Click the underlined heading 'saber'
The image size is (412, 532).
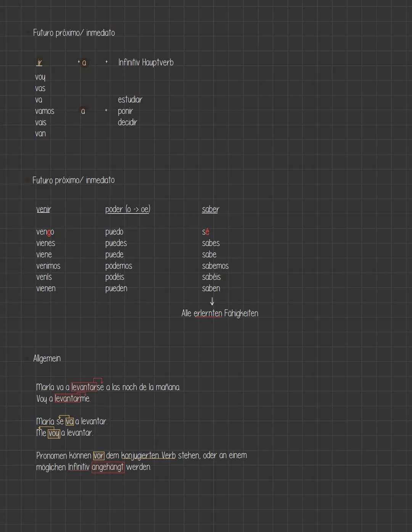pyautogui.click(x=211, y=209)
